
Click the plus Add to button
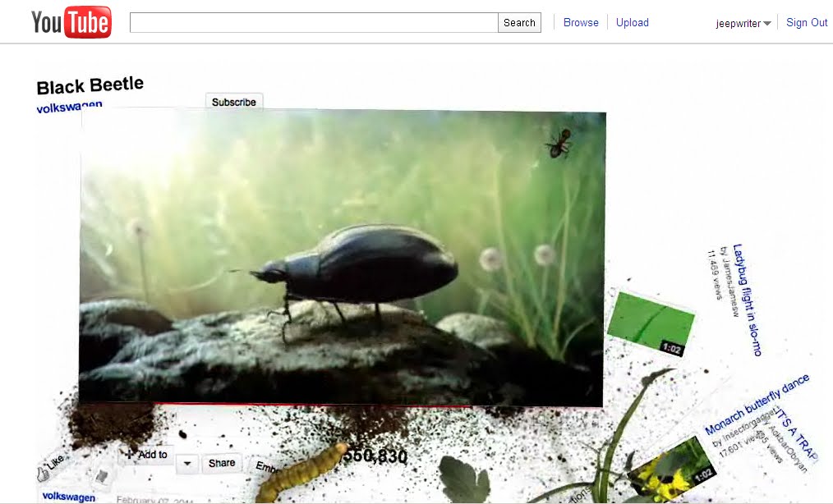coord(146,455)
